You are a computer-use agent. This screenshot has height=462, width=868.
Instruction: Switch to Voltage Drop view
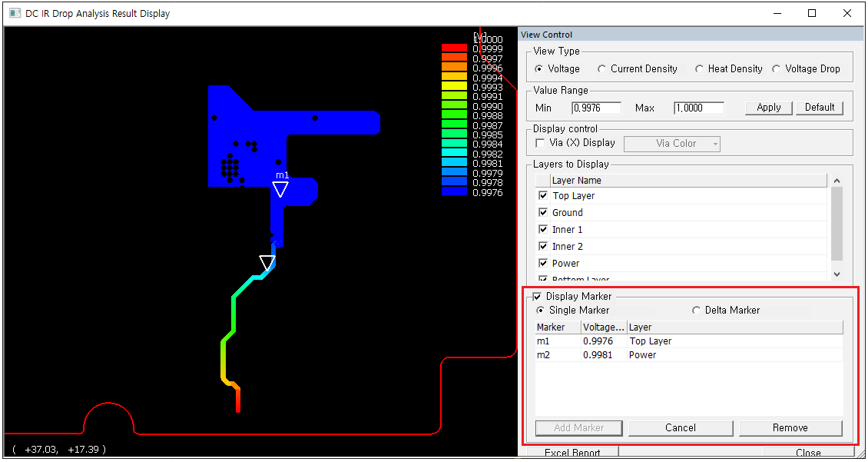(x=777, y=69)
